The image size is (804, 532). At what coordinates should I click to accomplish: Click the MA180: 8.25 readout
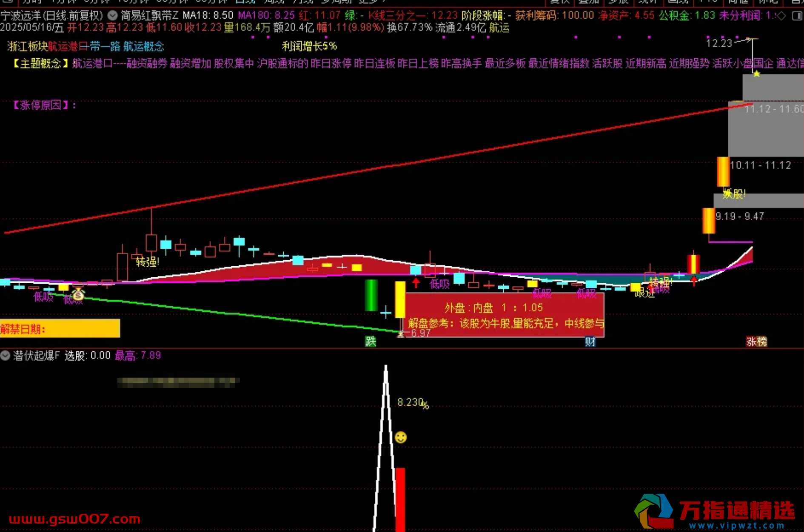266,16
